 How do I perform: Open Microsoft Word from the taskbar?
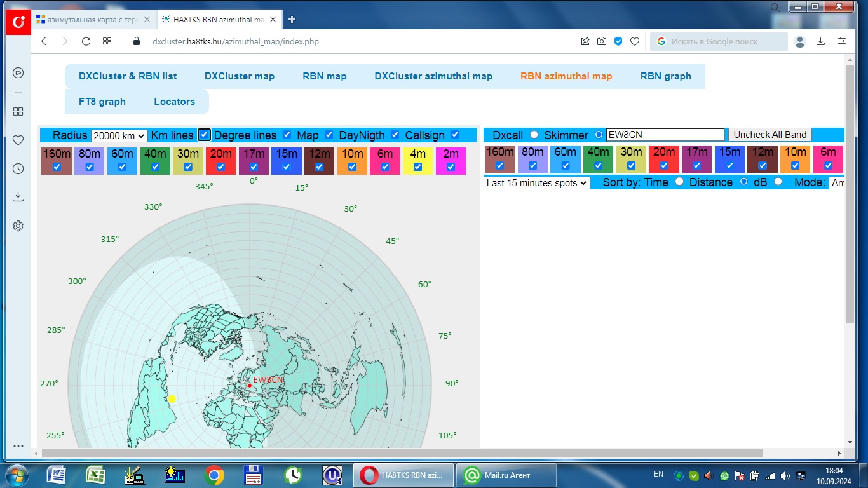[57, 475]
